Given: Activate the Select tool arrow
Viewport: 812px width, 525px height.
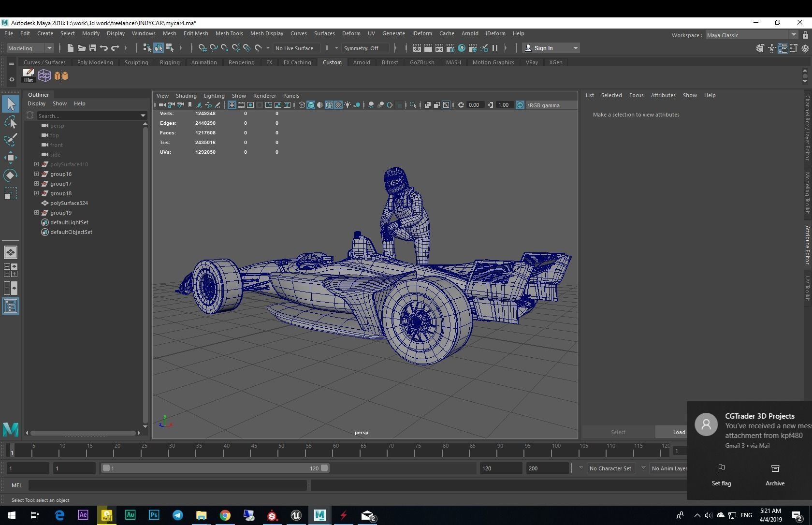Looking at the screenshot, I should click(11, 104).
